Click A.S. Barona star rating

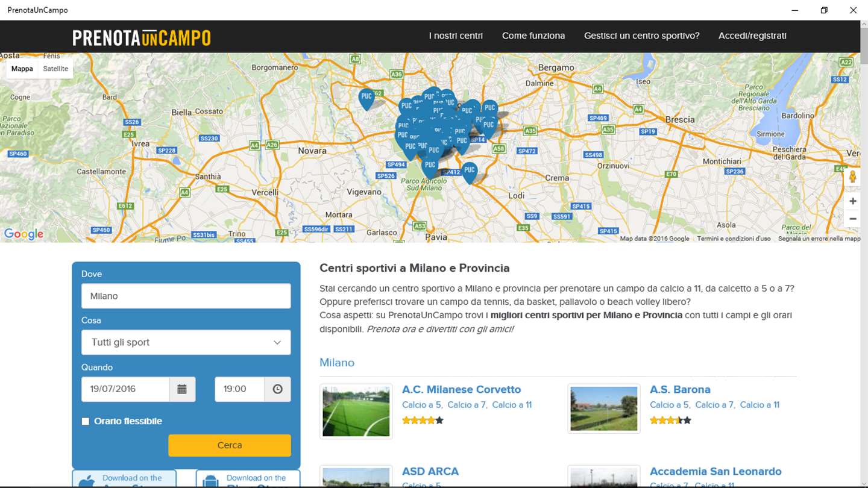(x=670, y=421)
